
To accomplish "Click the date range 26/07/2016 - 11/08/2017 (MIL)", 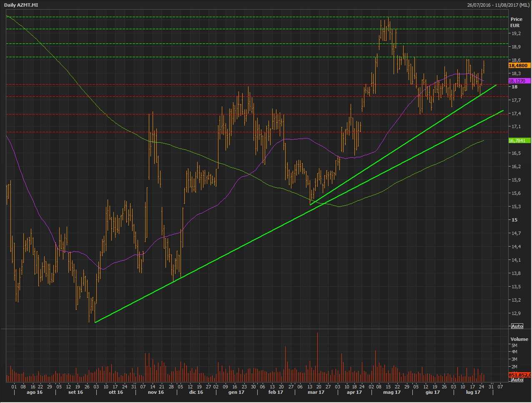I will click(498, 5).
